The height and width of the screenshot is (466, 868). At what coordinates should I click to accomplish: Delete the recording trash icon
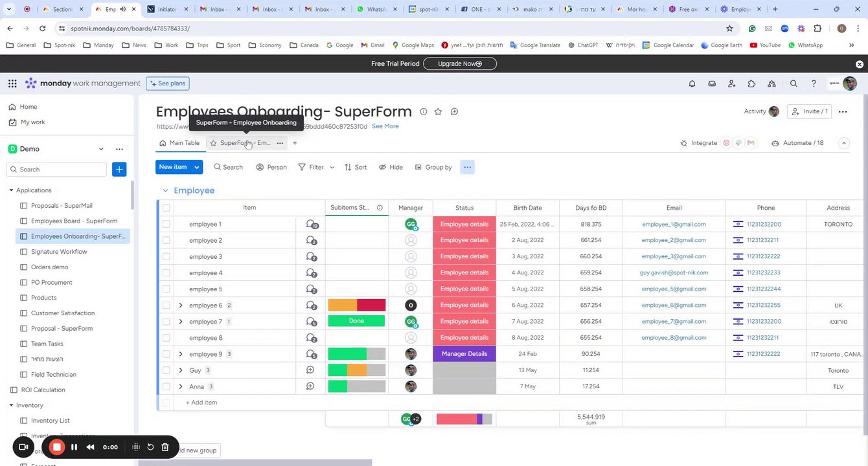click(165, 447)
